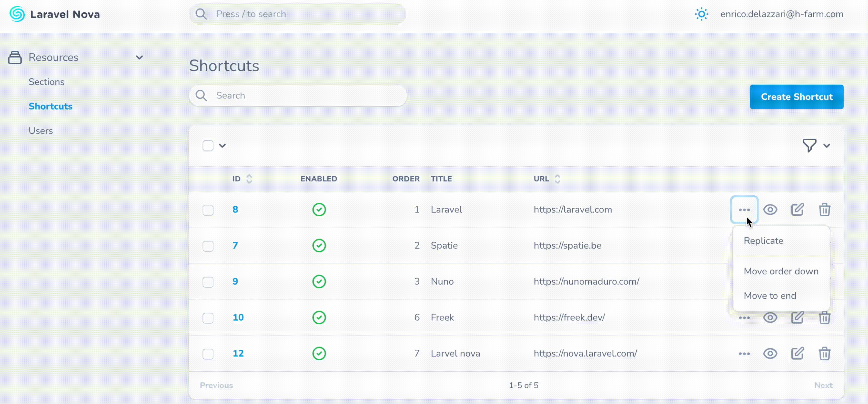Tick the select-all checkbox
This screenshot has width=868, height=404.
point(208,146)
